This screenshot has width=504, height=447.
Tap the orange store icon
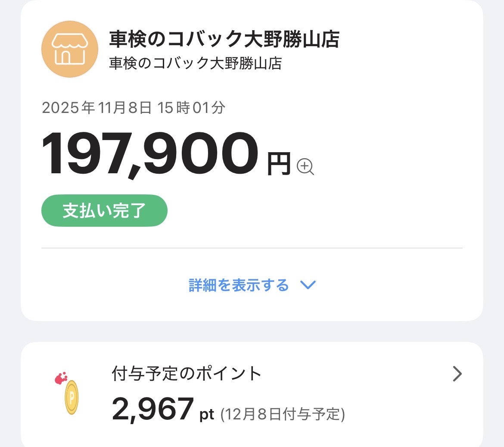click(x=70, y=49)
